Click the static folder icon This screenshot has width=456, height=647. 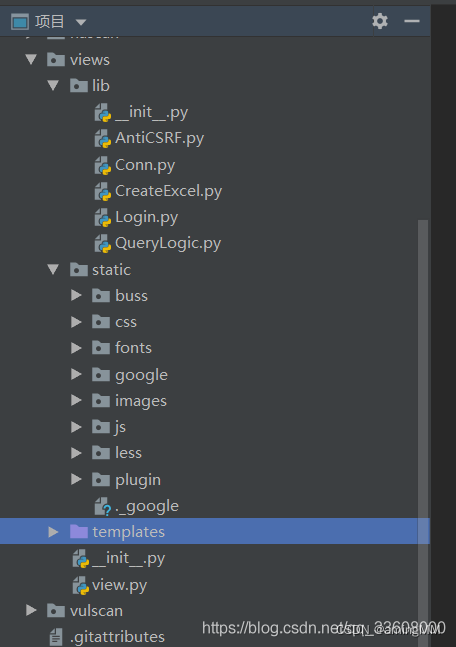click(78, 269)
